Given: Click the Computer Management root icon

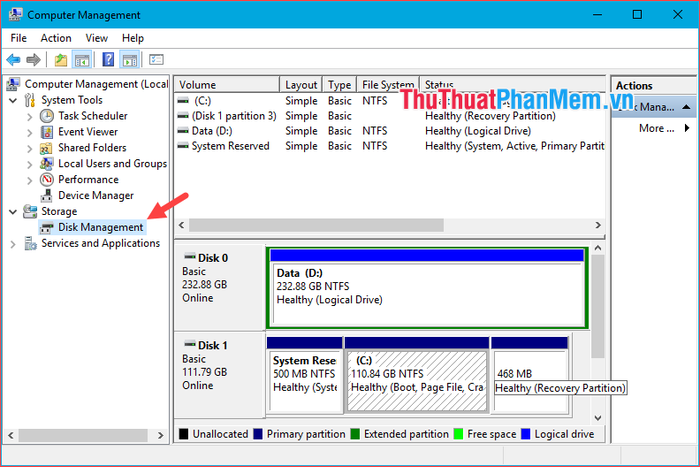Looking at the screenshot, I should point(13,84).
